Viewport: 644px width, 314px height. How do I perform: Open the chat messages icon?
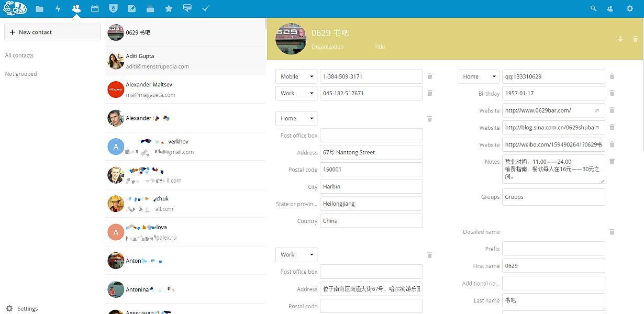point(187,8)
